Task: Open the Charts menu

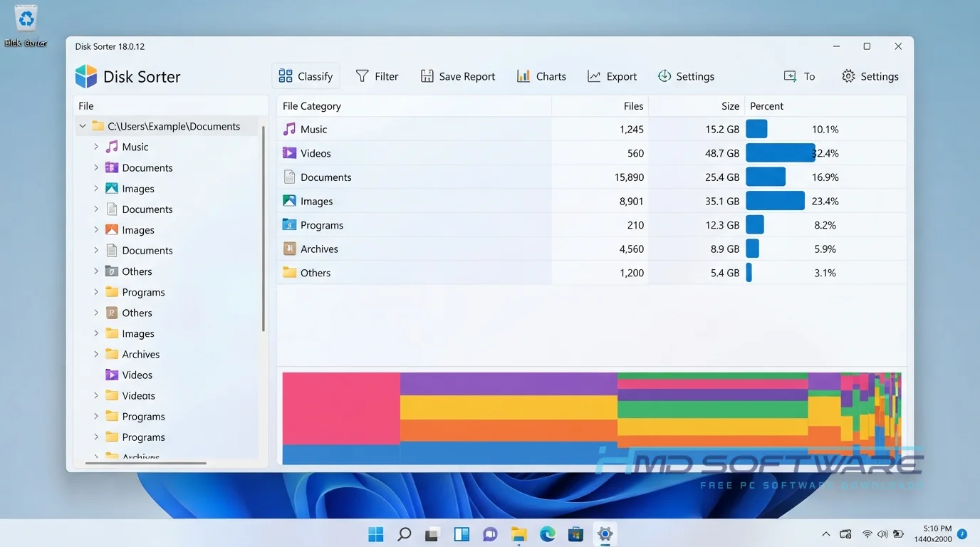Action: 541,76
